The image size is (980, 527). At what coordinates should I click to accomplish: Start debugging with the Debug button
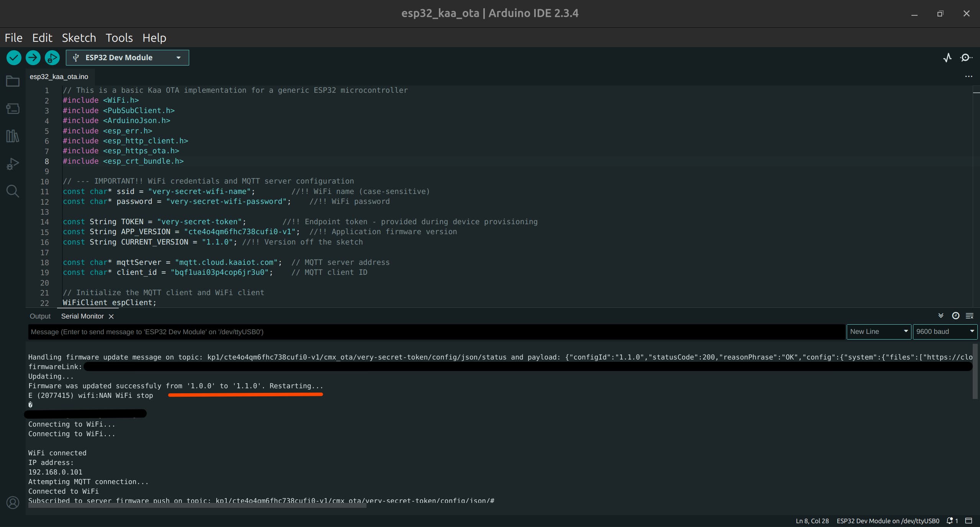(52, 58)
